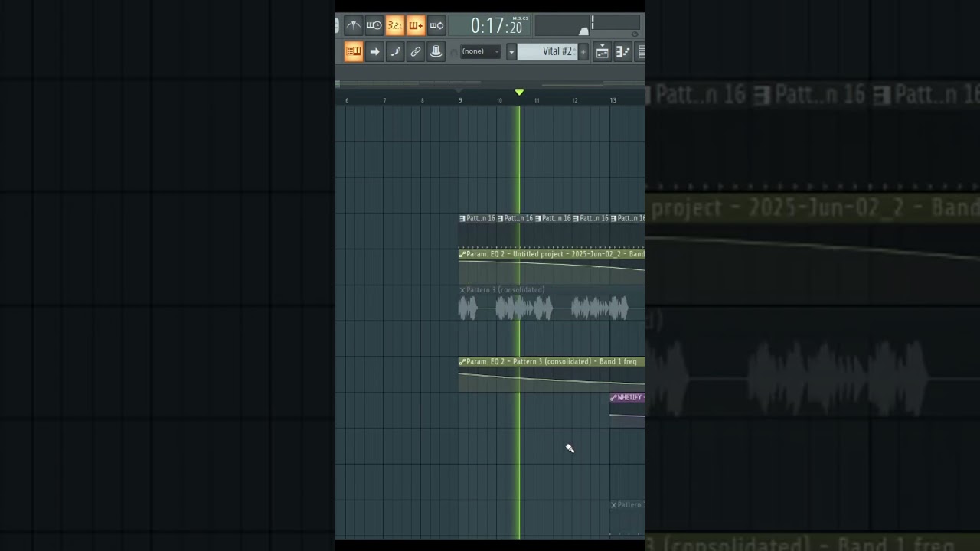Open the Piano roll view icon

point(622,51)
